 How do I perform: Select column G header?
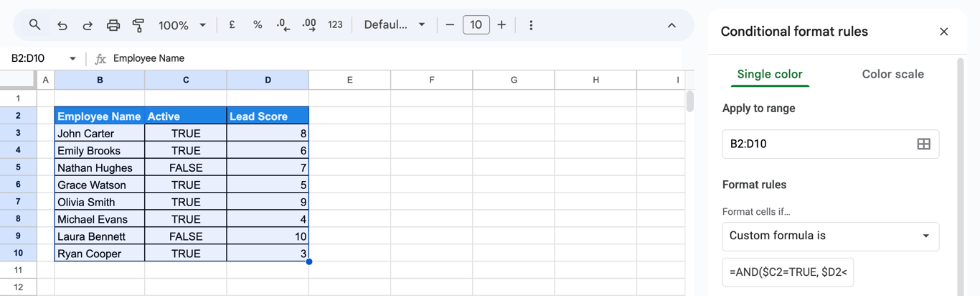coord(514,80)
